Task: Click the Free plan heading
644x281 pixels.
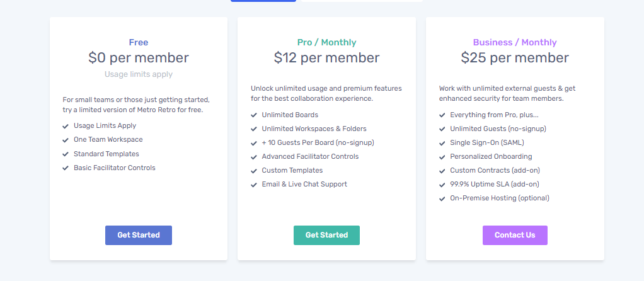Action: coord(139,43)
